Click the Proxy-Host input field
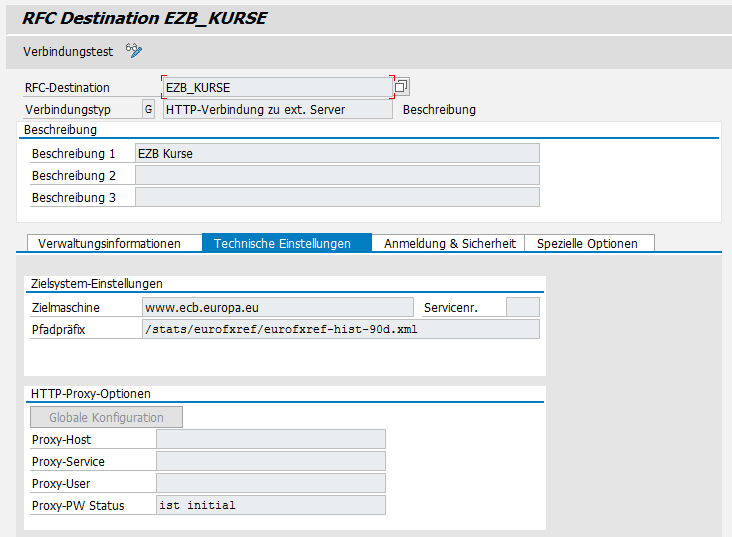The height and width of the screenshot is (537, 732). (x=270, y=439)
